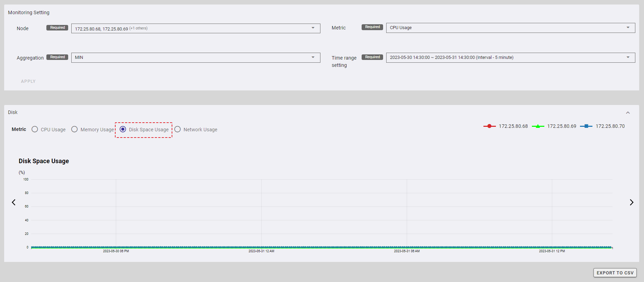Click the Time range dropdown arrow icon
This screenshot has height=282, width=644.
point(628,58)
